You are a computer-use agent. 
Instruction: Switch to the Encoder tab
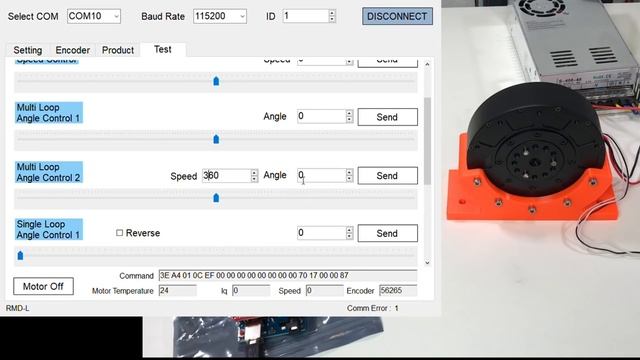click(x=72, y=50)
